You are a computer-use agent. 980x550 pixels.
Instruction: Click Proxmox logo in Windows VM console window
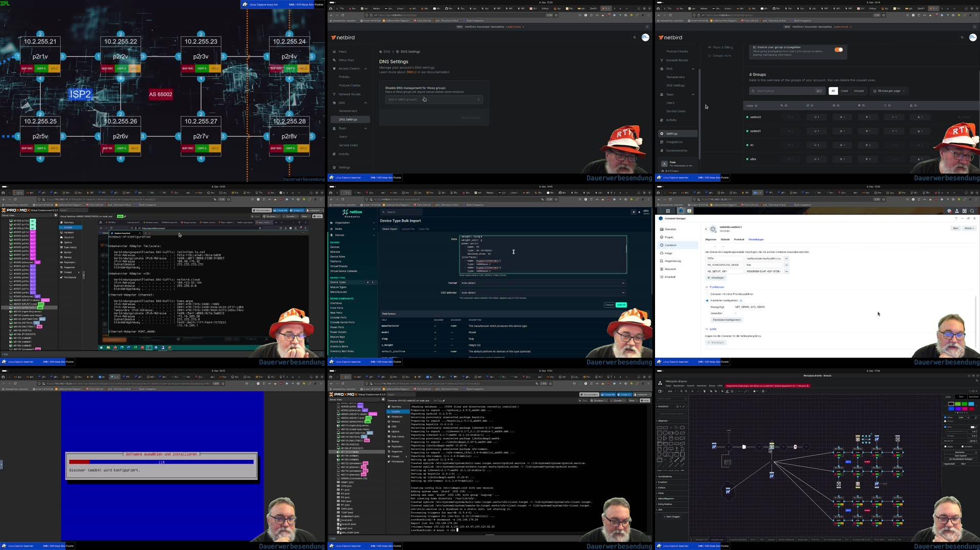tap(16, 210)
